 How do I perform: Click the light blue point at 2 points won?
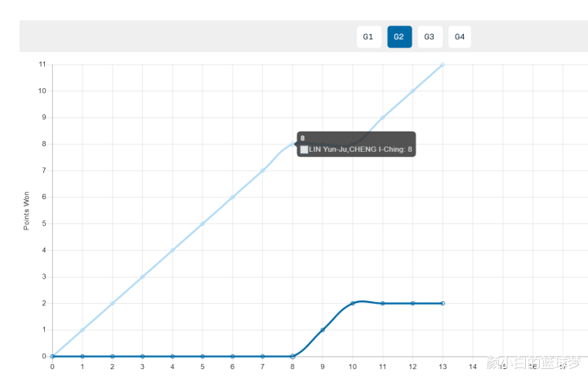click(113, 304)
